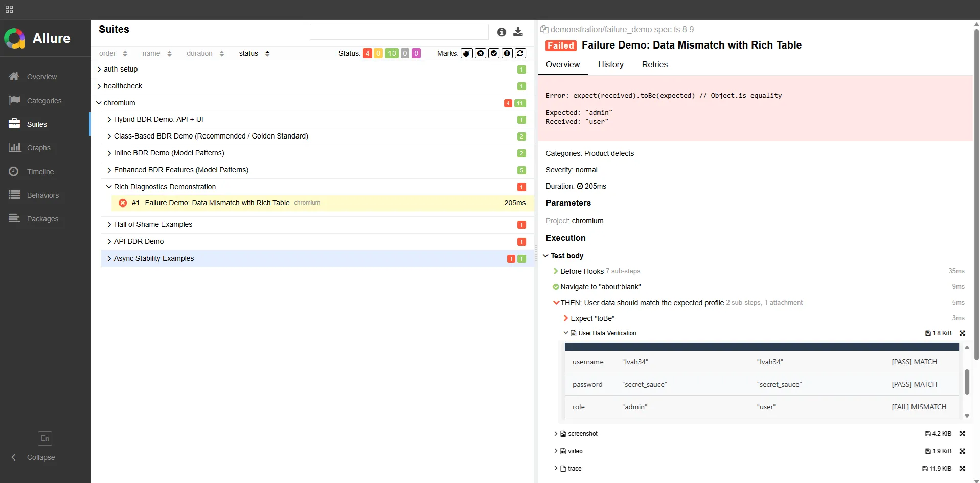Image resolution: width=980 pixels, height=483 pixels.
Task: Expand the Before Hooks step
Action: (x=556, y=271)
